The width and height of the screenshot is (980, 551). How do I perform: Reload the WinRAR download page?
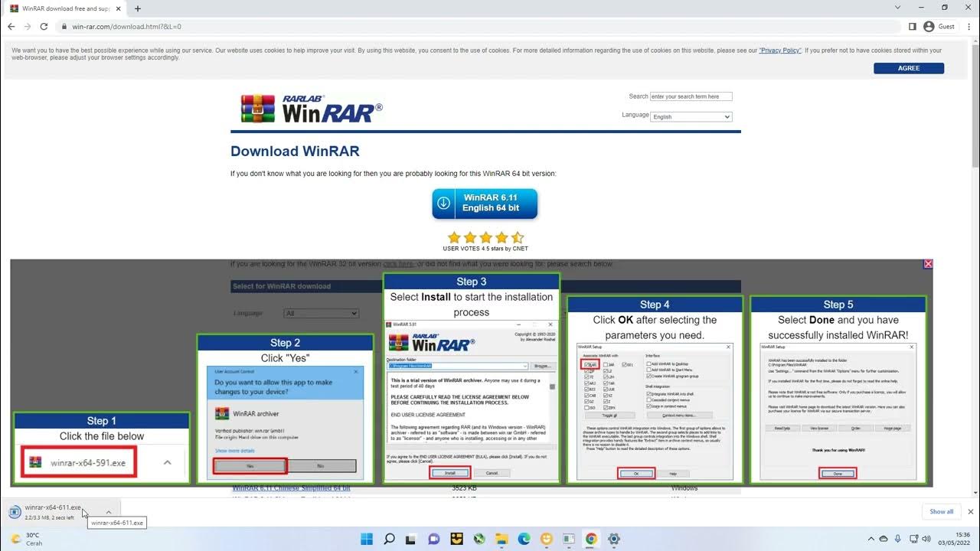[44, 26]
